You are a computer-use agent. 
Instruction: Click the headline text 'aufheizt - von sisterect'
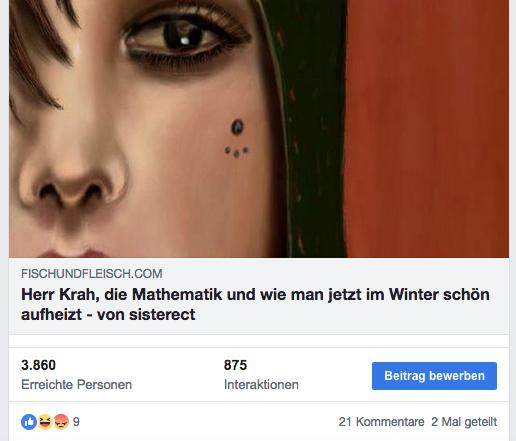(x=108, y=314)
